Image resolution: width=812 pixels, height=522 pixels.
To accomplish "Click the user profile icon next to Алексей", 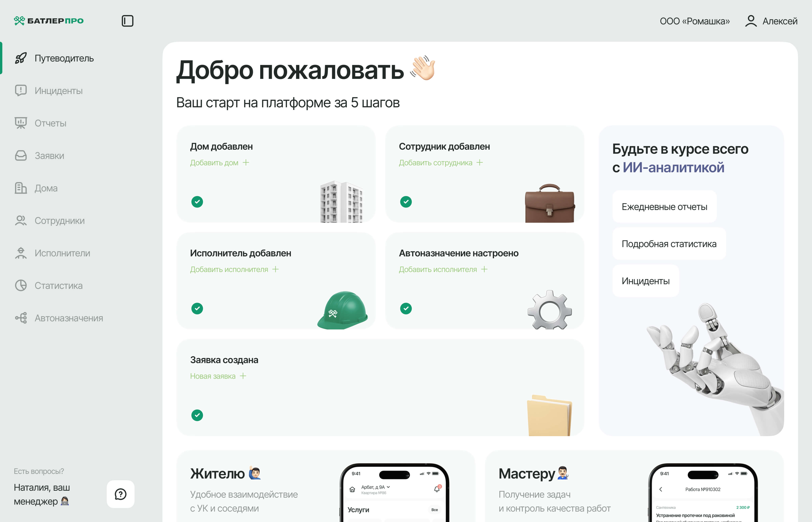I will (x=751, y=21).
